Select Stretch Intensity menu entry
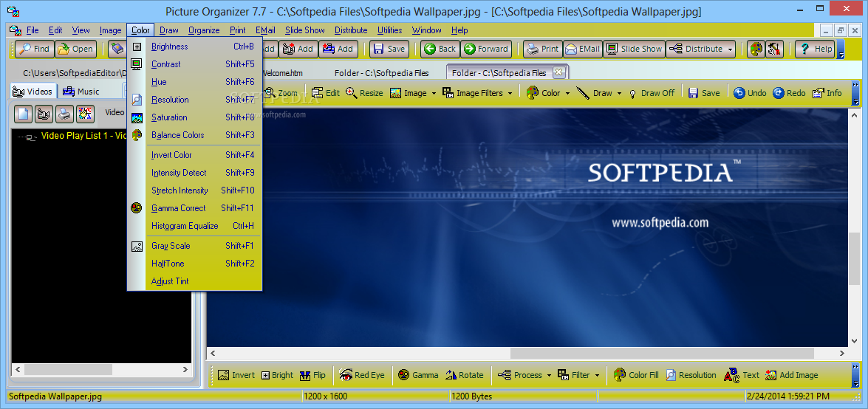The height and width of the screenshot is (409, 868). click(195, 190)
